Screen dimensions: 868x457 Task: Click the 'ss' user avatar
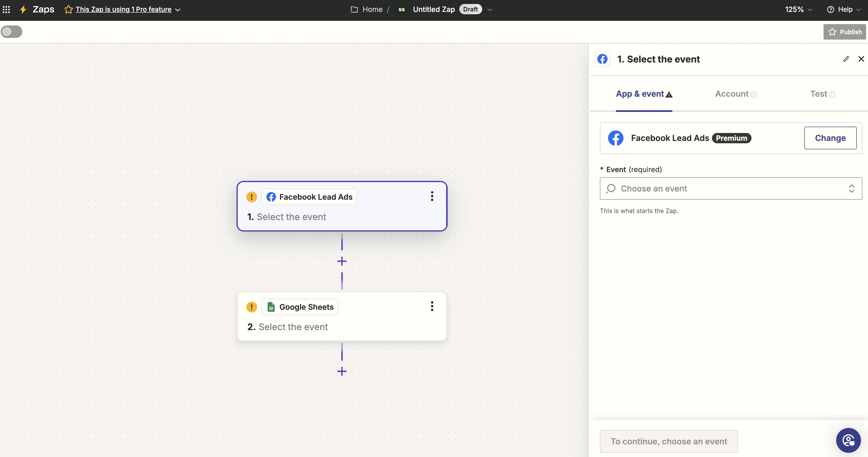[401, 9]
